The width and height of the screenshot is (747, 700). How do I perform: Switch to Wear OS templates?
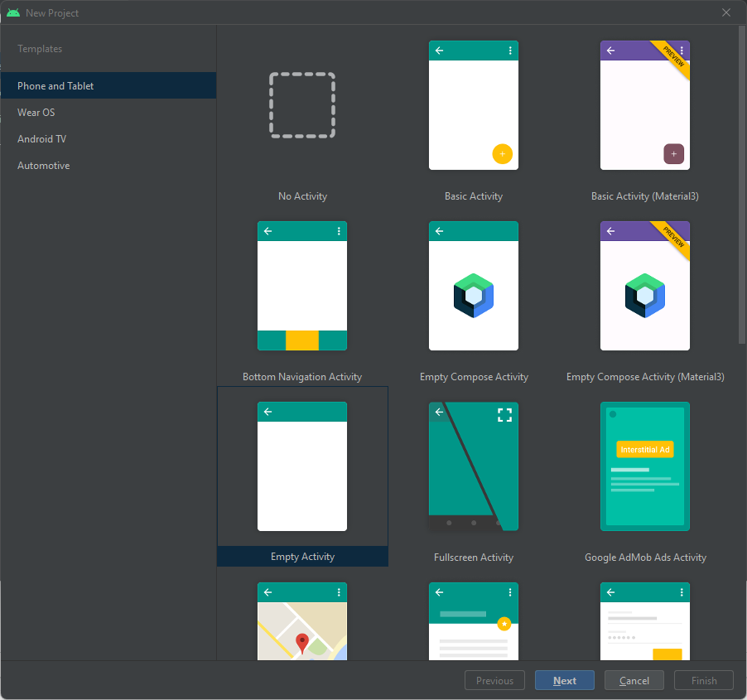pyautogui.click(x=108, y=113)
